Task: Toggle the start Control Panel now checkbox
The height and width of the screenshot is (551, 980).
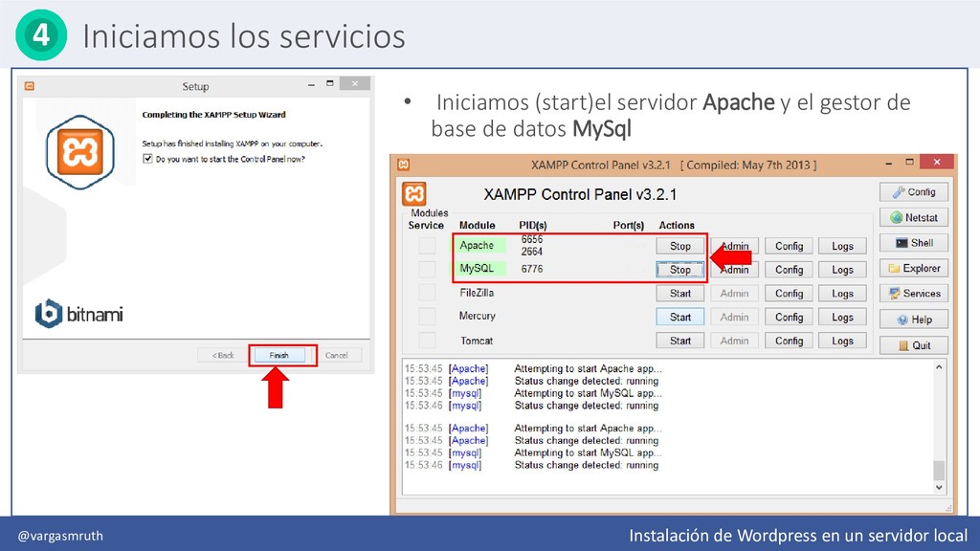Action: 148,159
